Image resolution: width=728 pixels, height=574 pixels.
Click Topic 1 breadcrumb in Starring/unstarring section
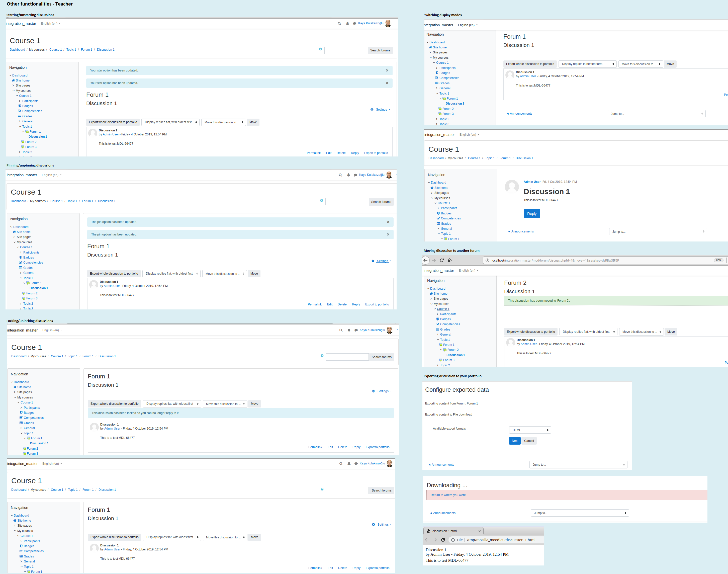click(71, 50)
